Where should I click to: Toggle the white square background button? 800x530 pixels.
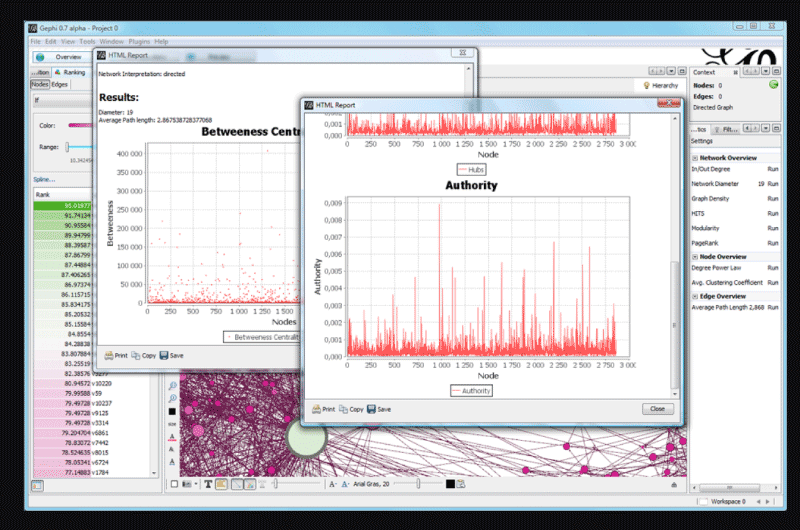(x=174, y=484)
